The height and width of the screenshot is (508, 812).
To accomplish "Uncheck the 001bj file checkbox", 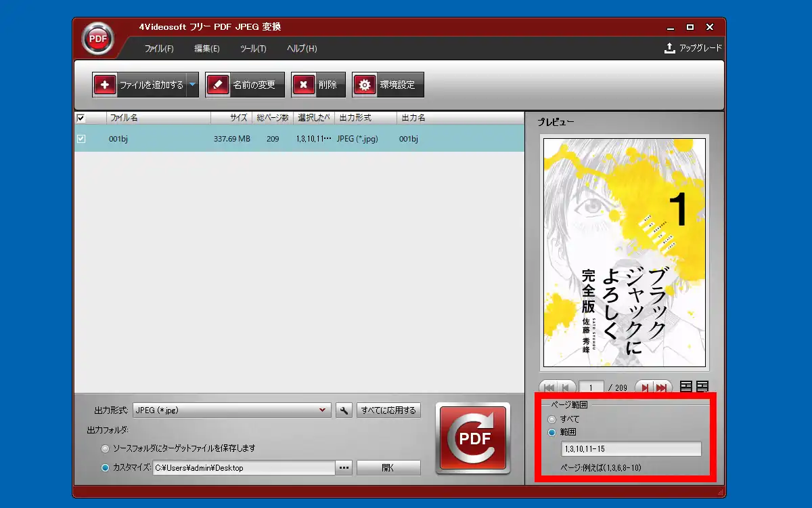I will tap(81, 139).
